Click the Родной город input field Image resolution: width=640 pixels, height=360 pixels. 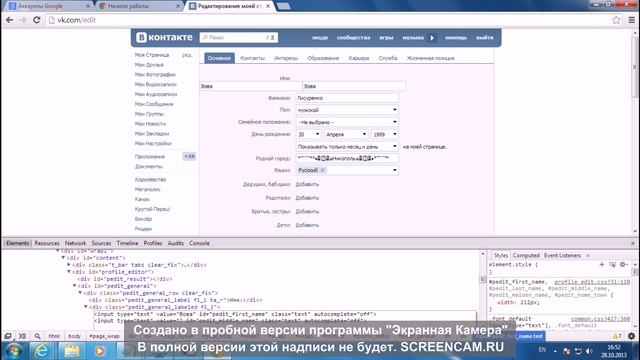pyautogui.click(x=347, y=158)
